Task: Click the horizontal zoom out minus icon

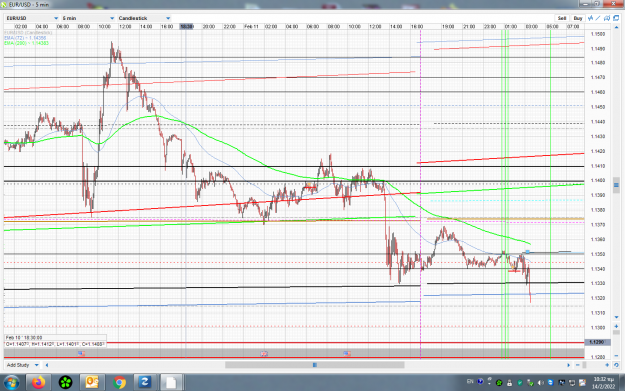Action: pyautogui.click(x=578, y=365)
